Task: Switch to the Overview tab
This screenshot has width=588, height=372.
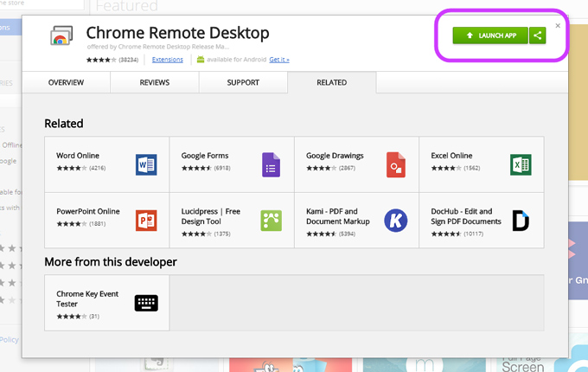Action: (66, 82)
